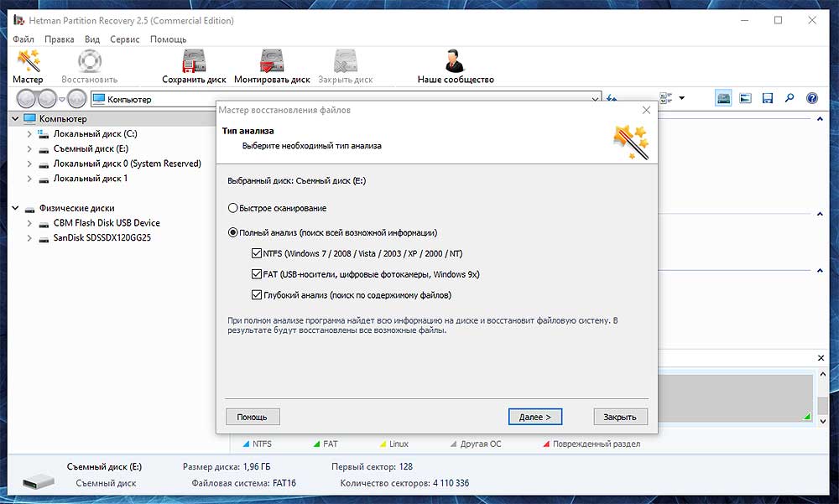The width and height of the screenshot is (839, 504).
Task: Open the Правка menu
Action: [60, 39]
